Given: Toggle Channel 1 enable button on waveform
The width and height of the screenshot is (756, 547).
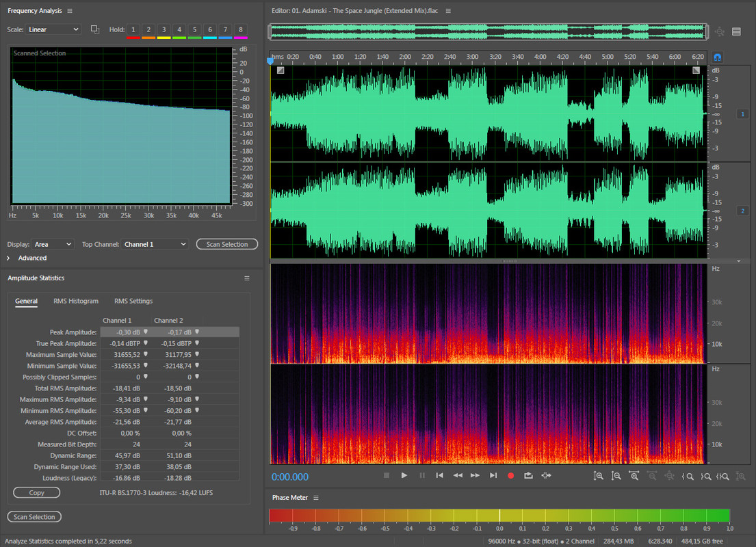Looking at the screenshot, I should point(742,114).
